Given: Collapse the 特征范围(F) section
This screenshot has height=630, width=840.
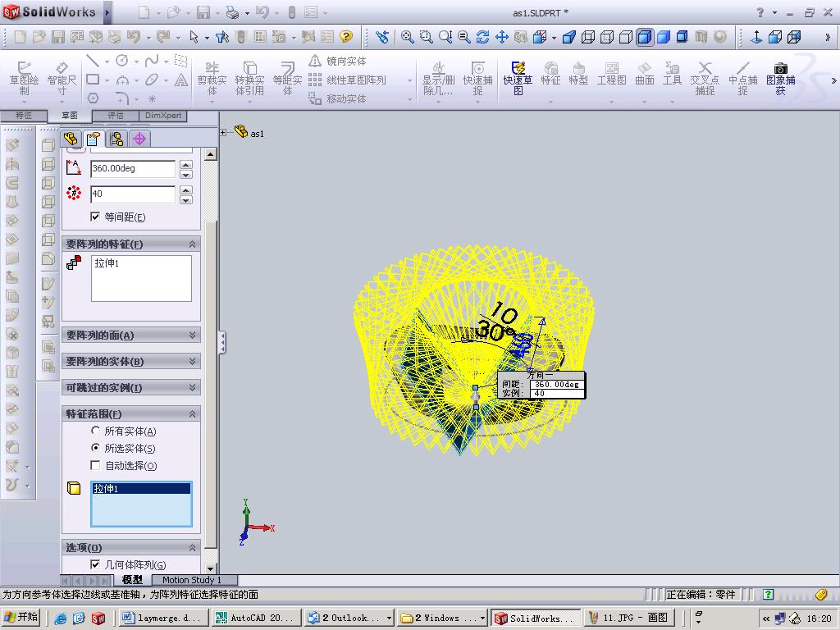Looking at the screenshot, I should pos(192,413).
